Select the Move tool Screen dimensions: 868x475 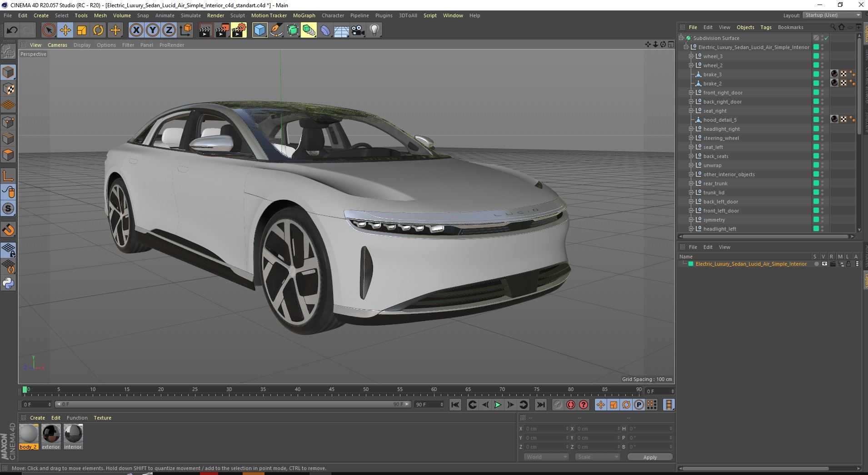(65, 30)
